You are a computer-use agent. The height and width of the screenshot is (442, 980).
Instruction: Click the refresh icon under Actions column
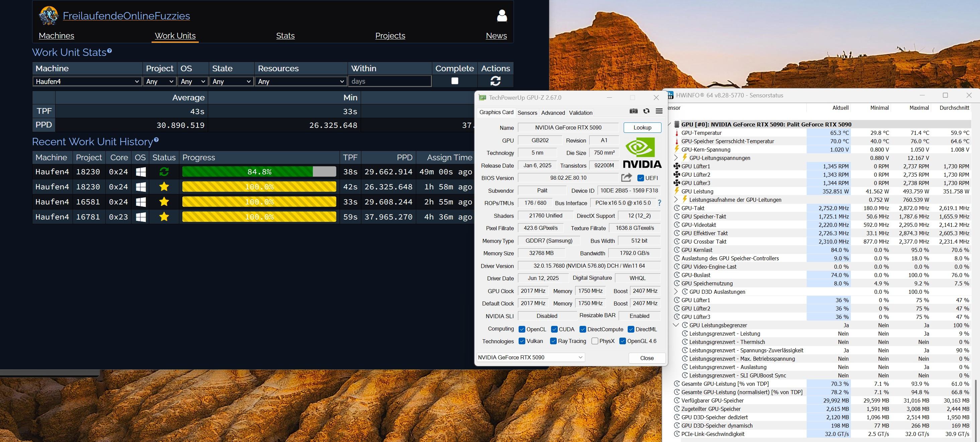click(x=495, y=81)
